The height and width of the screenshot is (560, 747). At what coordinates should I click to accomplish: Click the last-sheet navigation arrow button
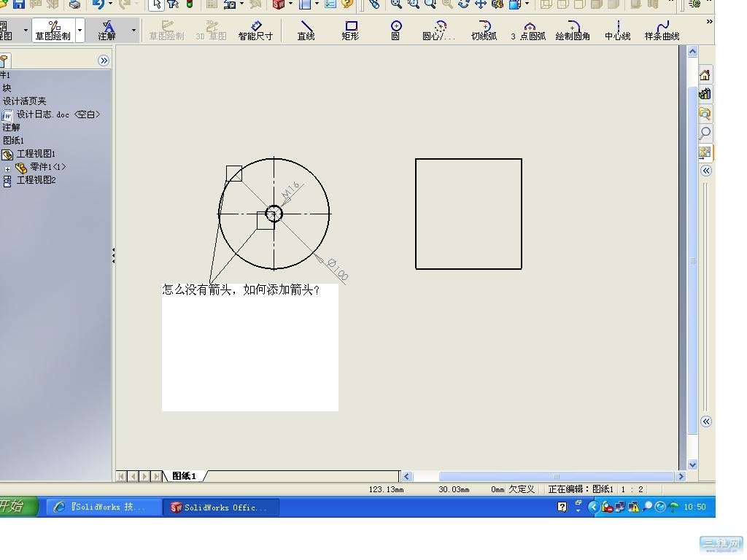coord(156,476)
